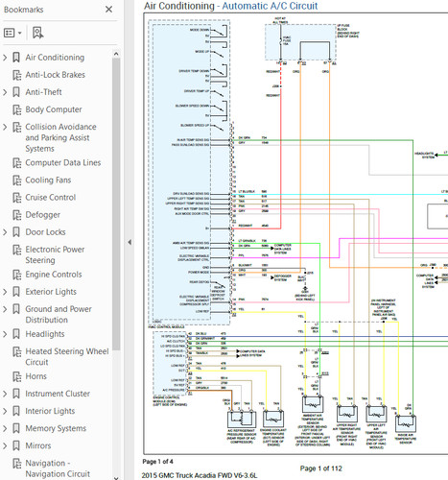Click the Defogger bookmark icon
Screen dimensions: 448x480
[x=16, y=215]
